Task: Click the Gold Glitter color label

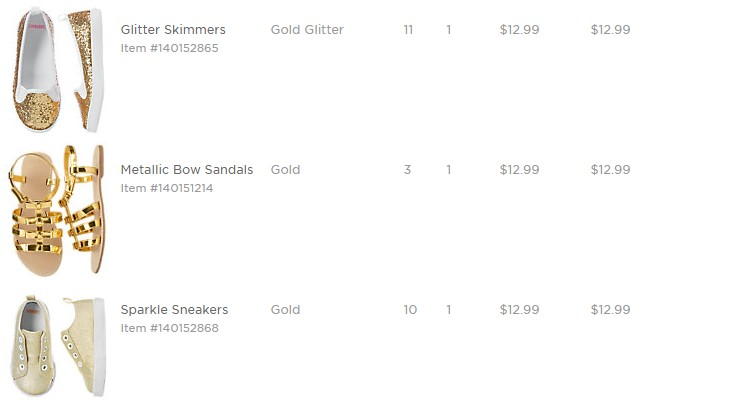Action: click(x=307, y=30)
